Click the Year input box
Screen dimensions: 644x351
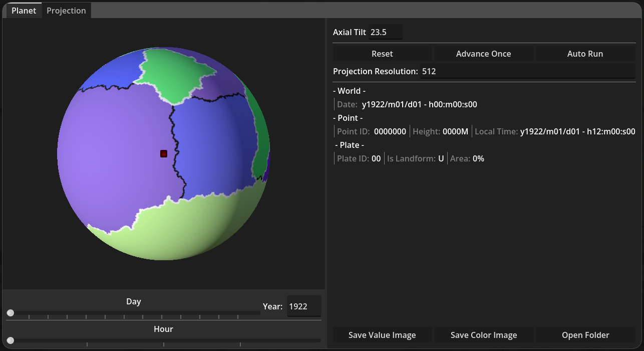(303, 306)
